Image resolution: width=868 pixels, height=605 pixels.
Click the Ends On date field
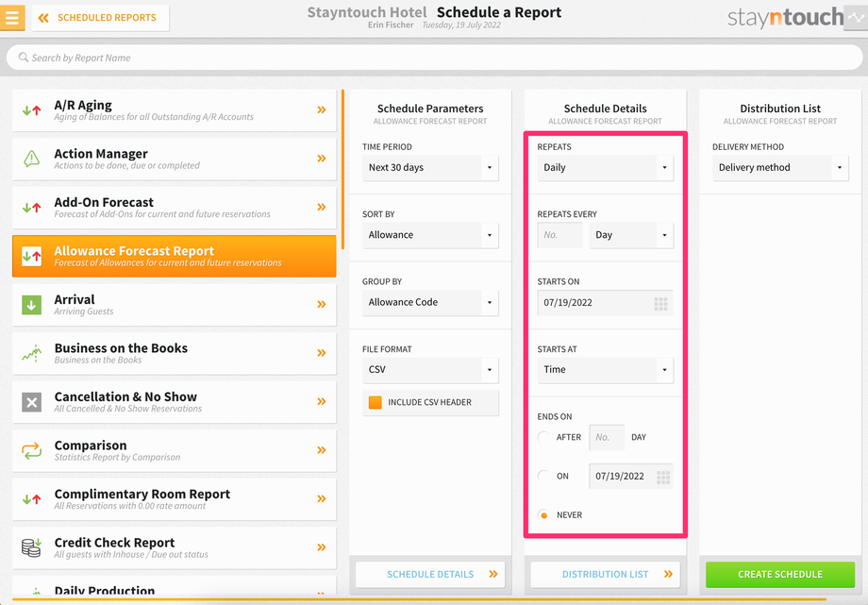tap(631, 476)
